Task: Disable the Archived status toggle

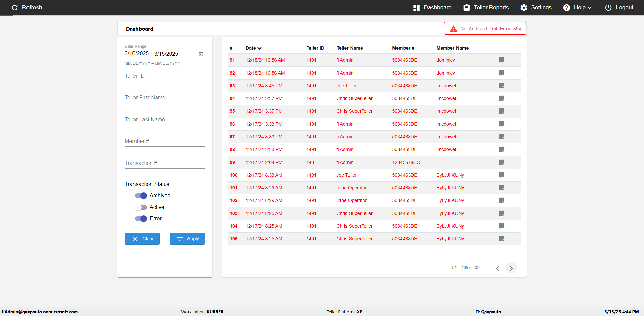Action: coord(141,196)
